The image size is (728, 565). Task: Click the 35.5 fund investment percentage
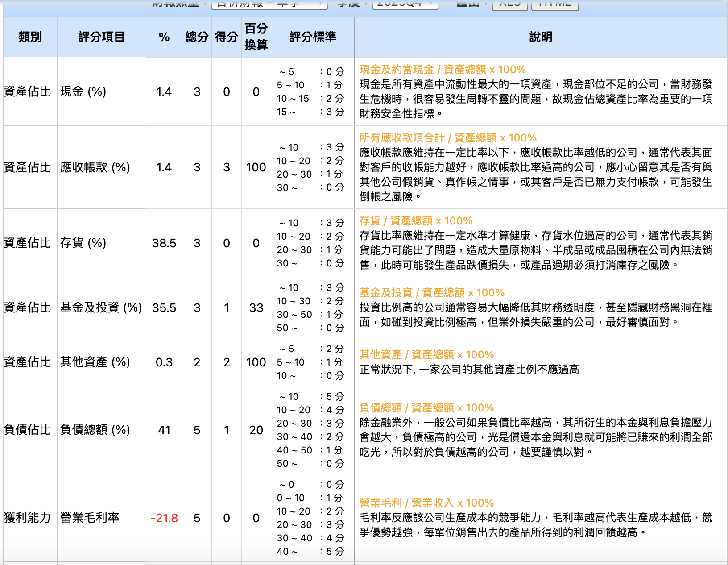164,307
